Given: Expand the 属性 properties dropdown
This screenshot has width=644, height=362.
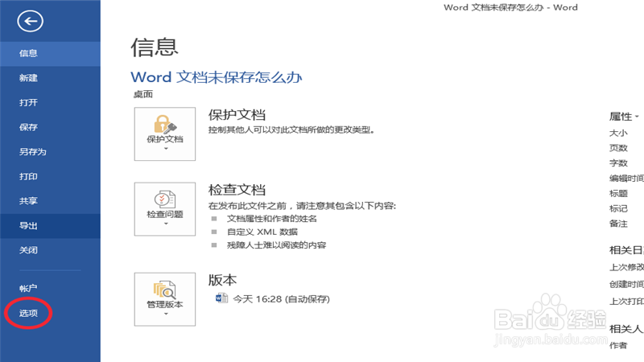Looking at the screenshot, I should point(624,117).
